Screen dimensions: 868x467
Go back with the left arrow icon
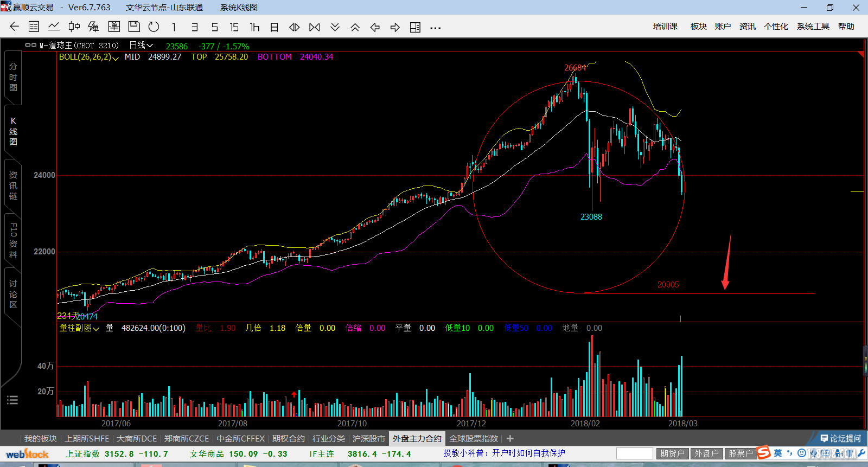click(x=15, y=27)
